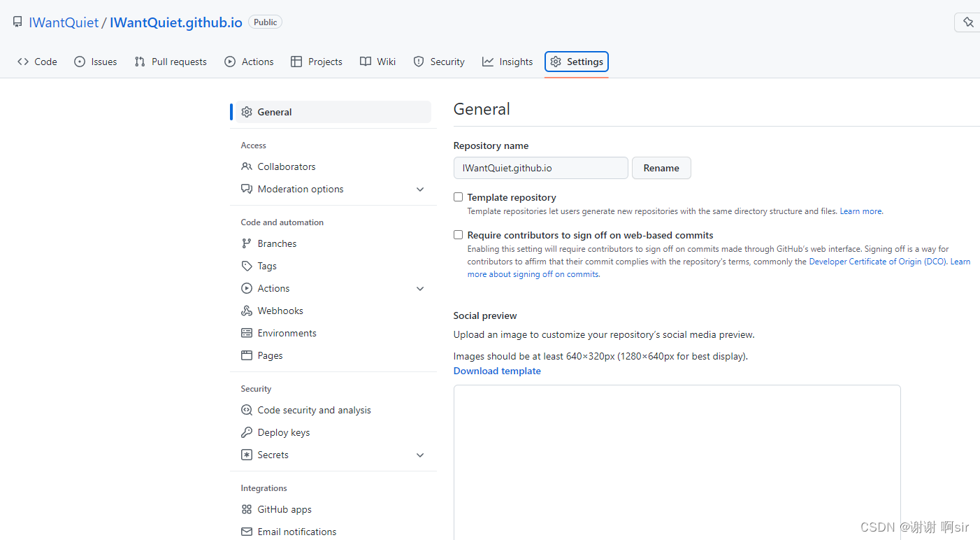Select the Settings tab

pyautogui.click(x=577, y=62)
